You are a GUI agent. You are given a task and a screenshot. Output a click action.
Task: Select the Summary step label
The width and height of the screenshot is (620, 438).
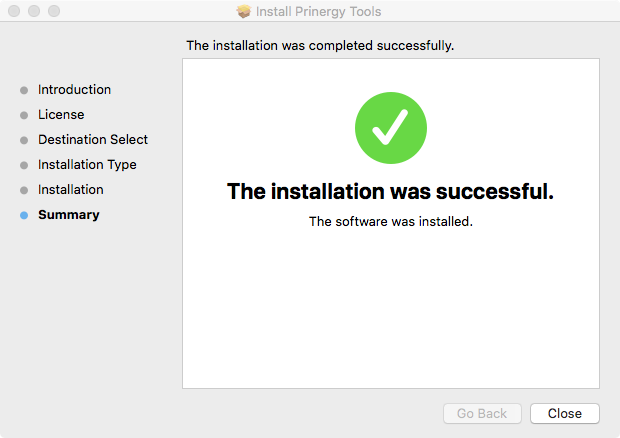69,215
